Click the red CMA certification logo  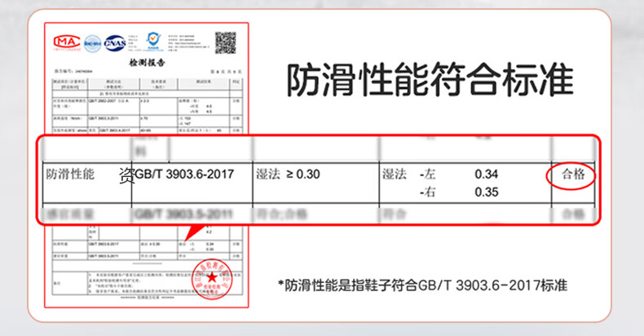(67, 42)
